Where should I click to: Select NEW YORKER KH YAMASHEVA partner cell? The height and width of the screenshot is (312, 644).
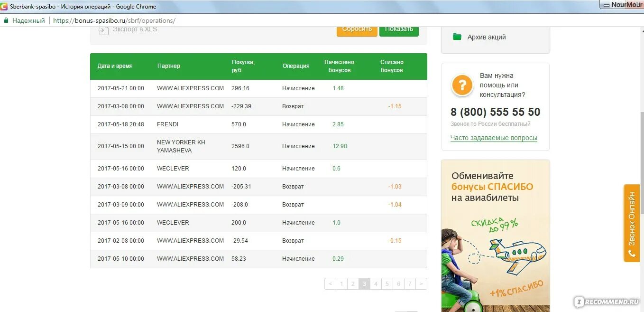pyautogui.click(x=181, y=146)
